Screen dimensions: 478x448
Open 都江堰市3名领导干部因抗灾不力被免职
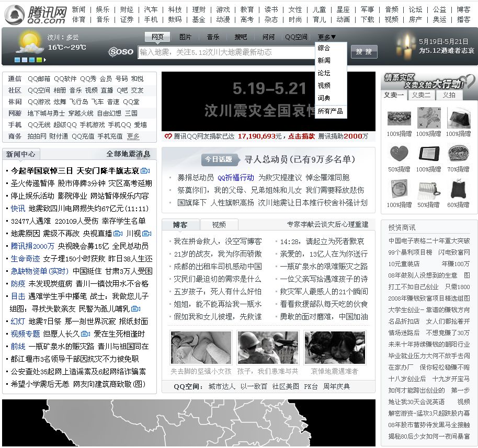(75, 359)
